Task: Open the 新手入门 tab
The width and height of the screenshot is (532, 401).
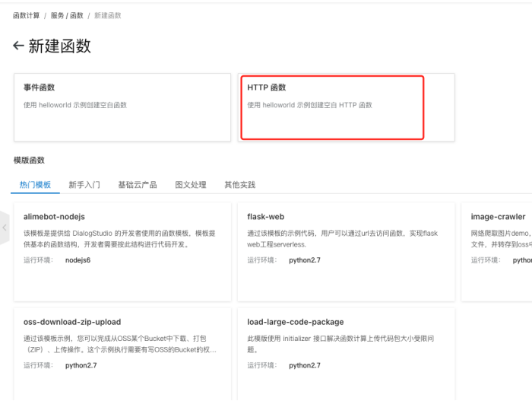Action: pos(84,185)
